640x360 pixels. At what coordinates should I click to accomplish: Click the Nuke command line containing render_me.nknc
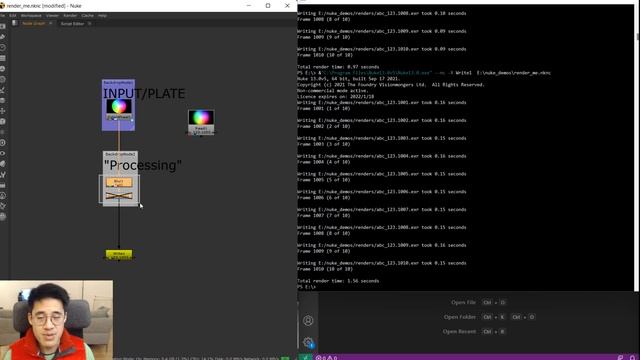click(424, 73)
